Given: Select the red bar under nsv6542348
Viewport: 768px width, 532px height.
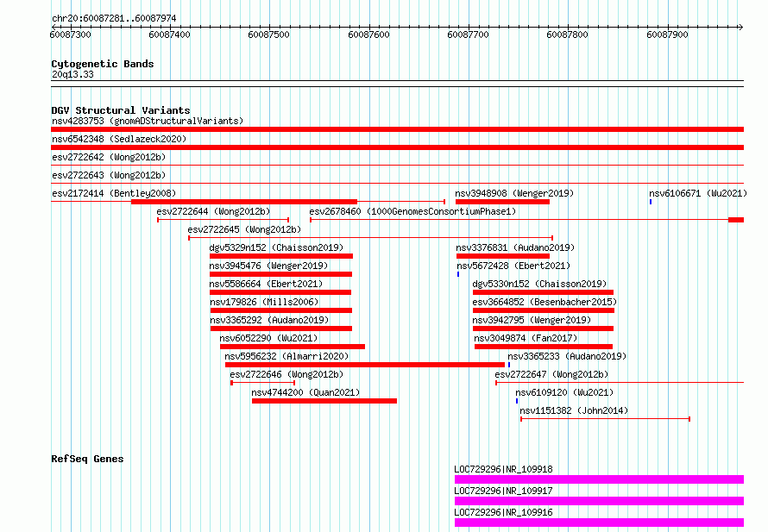Looking at the screenshot, I should coord(397,147).
